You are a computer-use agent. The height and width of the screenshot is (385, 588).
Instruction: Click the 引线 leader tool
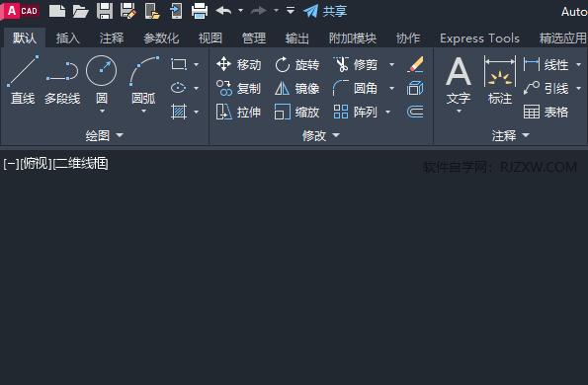click(546, 89)
